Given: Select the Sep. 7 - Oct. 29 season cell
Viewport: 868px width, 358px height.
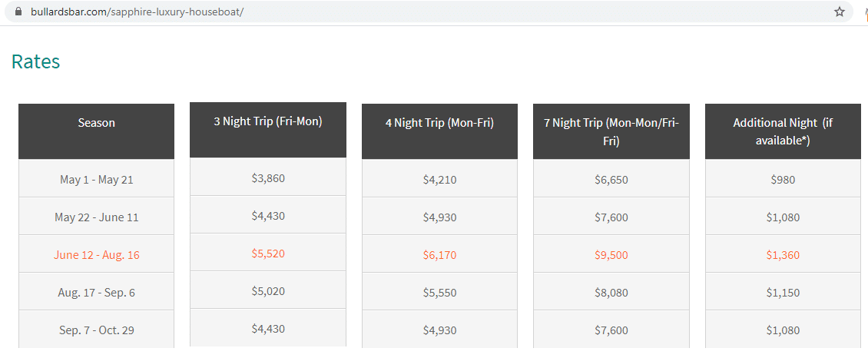Looking at the screenshot, I should (x=96, y=330).
